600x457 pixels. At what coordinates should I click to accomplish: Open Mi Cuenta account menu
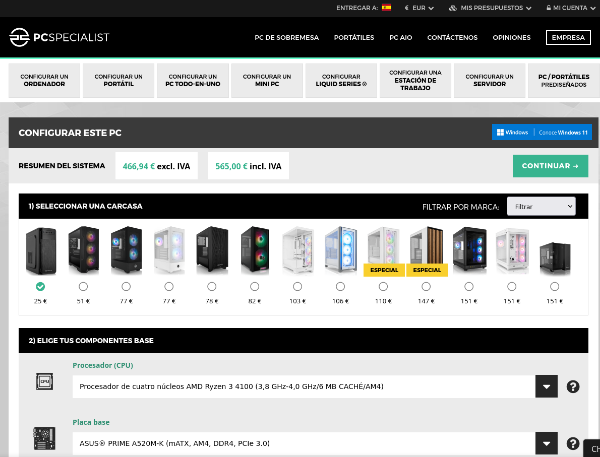tap(567, 7)
